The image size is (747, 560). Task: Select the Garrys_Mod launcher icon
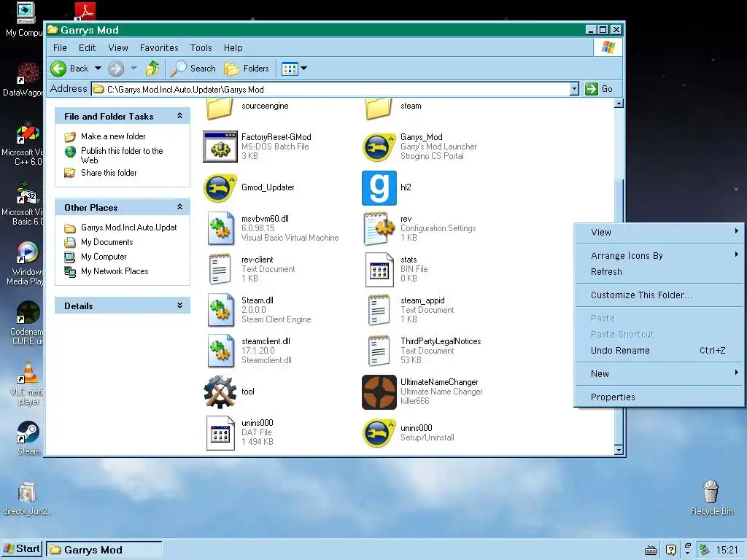pos(379,147)
